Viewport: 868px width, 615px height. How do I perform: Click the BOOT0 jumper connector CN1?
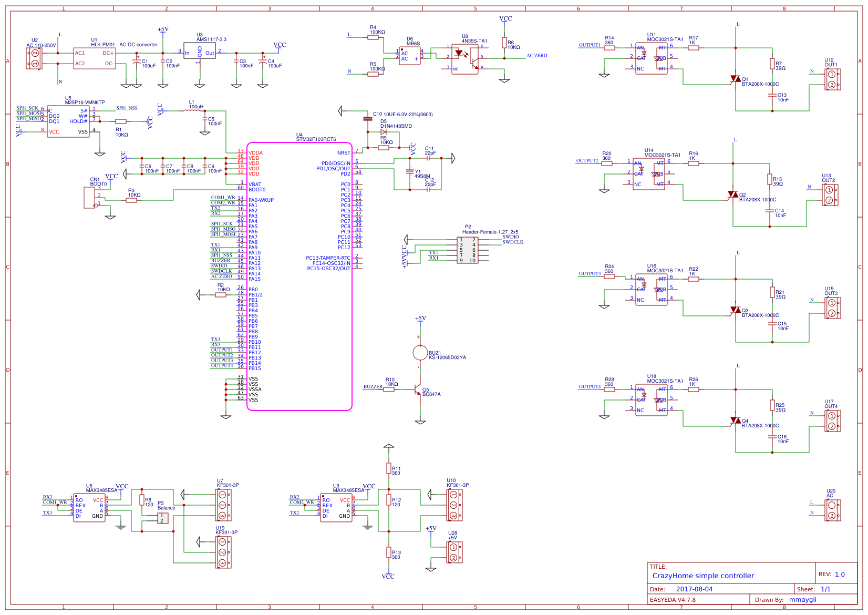[89, 197]
